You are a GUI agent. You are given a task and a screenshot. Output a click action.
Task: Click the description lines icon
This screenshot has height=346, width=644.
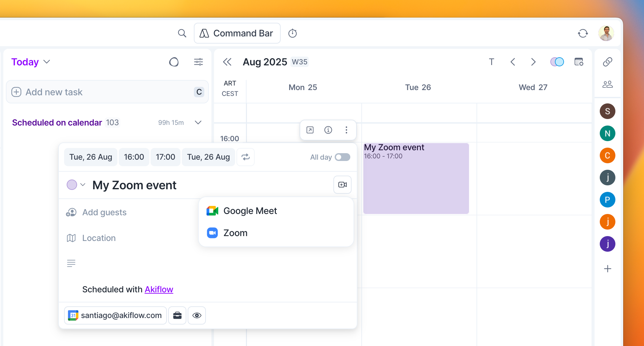(x=71, y=263)
